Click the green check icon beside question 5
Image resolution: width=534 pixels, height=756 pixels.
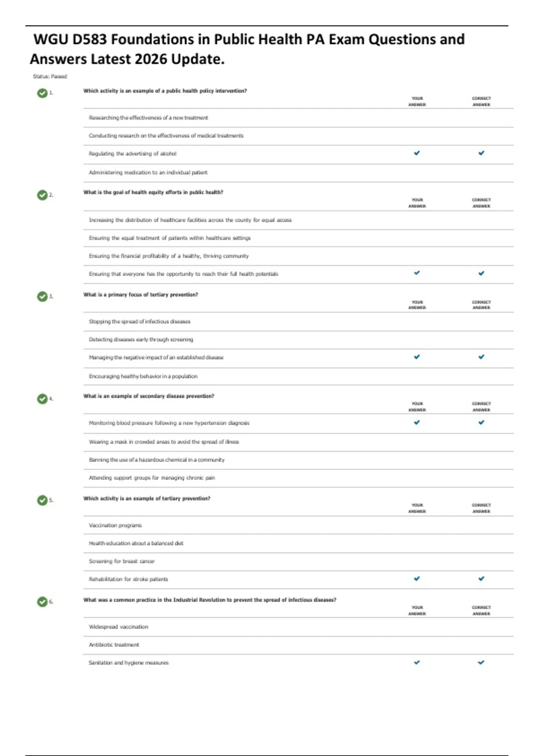click(x=42, y=500)
